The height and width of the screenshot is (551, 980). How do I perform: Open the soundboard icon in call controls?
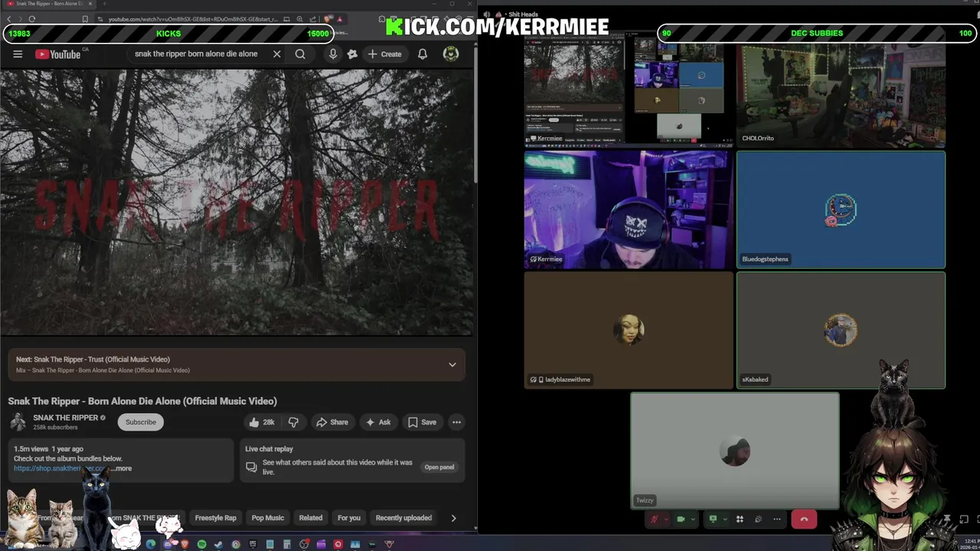758,519
